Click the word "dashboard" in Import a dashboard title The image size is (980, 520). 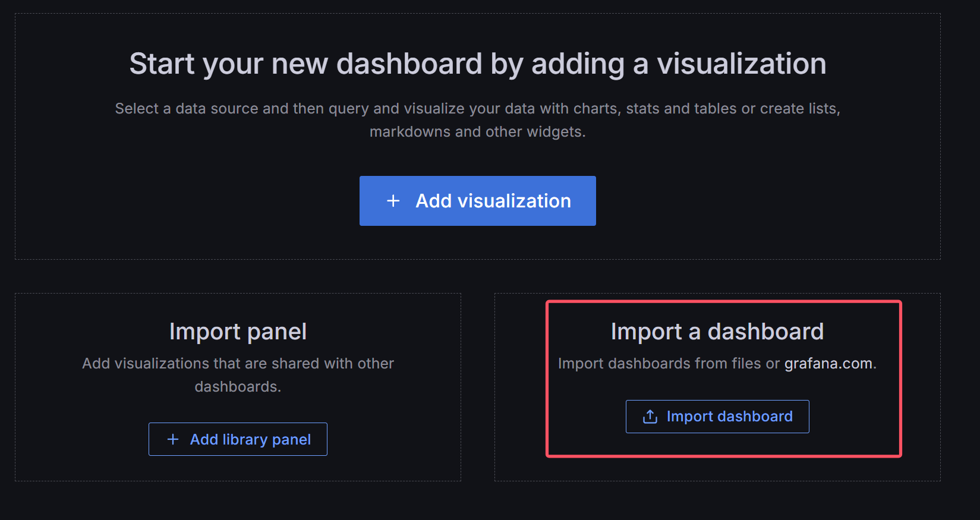pos(765,332)
